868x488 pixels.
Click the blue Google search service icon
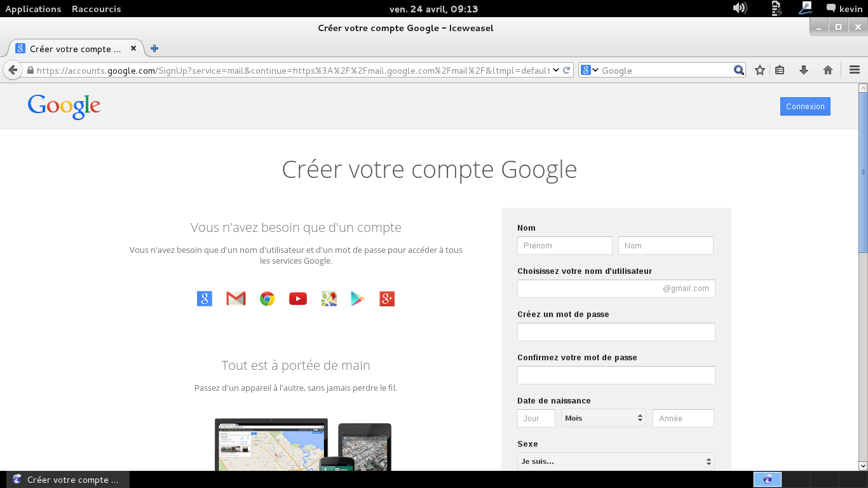click(205, 299)
